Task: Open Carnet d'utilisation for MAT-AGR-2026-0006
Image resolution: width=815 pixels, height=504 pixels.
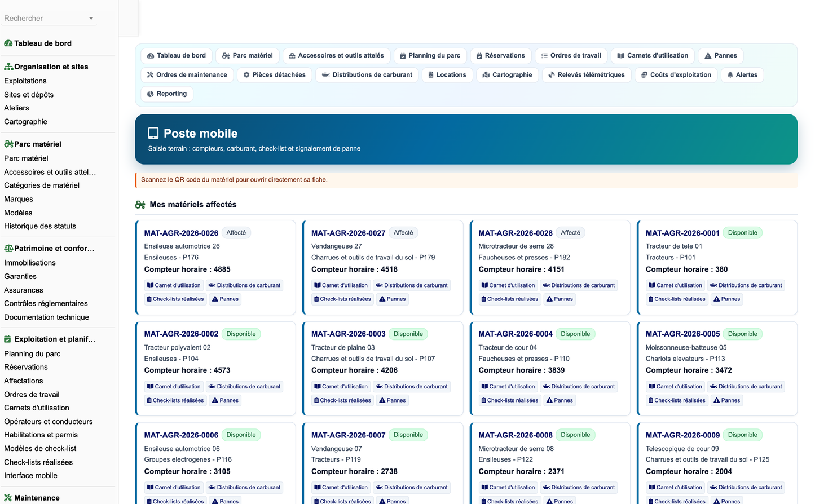Action: [x=174, y=488]
